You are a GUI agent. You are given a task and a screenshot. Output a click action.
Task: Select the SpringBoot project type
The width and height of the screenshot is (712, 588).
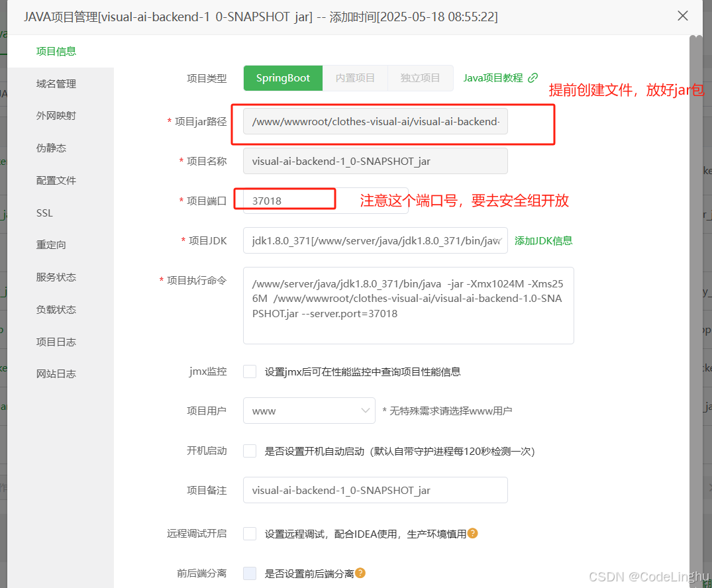click(283, 78)
